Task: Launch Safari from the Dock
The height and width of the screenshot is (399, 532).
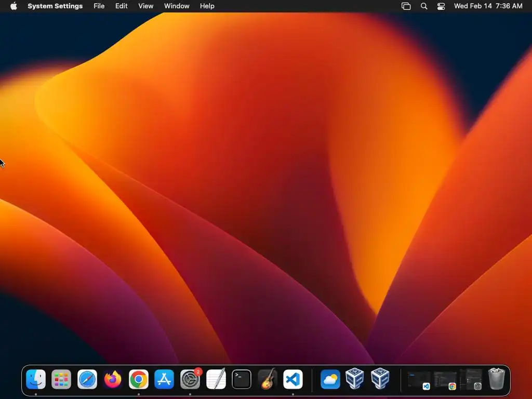Action: point(87,379)
